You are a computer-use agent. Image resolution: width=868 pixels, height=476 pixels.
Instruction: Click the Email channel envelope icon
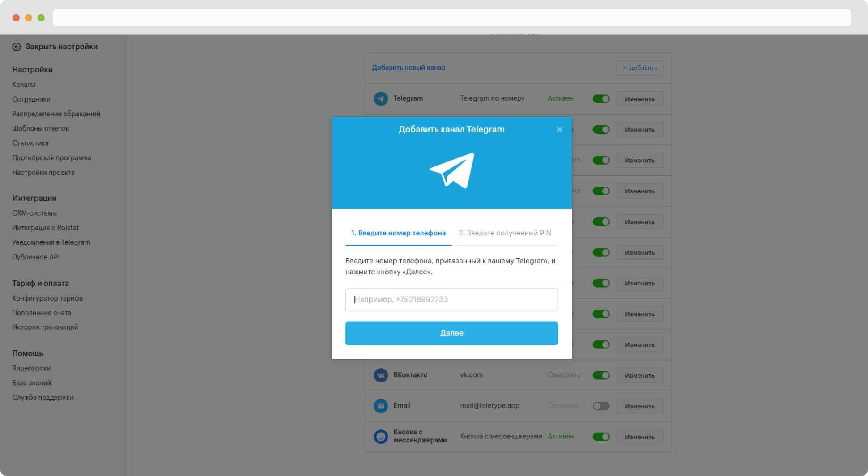[x=381, y=406]
